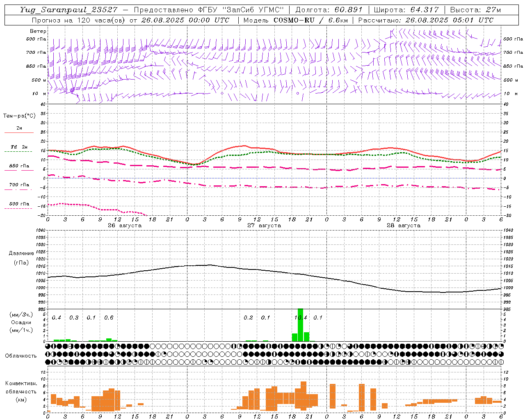Image resolution: width=525 pixels, height=420 pixels.
Task: Select the Td 2м legend entry
Action: click(19, 147)
